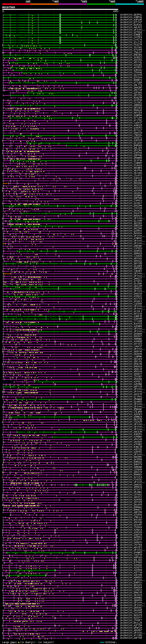This screenshot has width=146, height=644.
Task: Click the 'Large gaps' legend text
Action: click(x=10, y=642)
